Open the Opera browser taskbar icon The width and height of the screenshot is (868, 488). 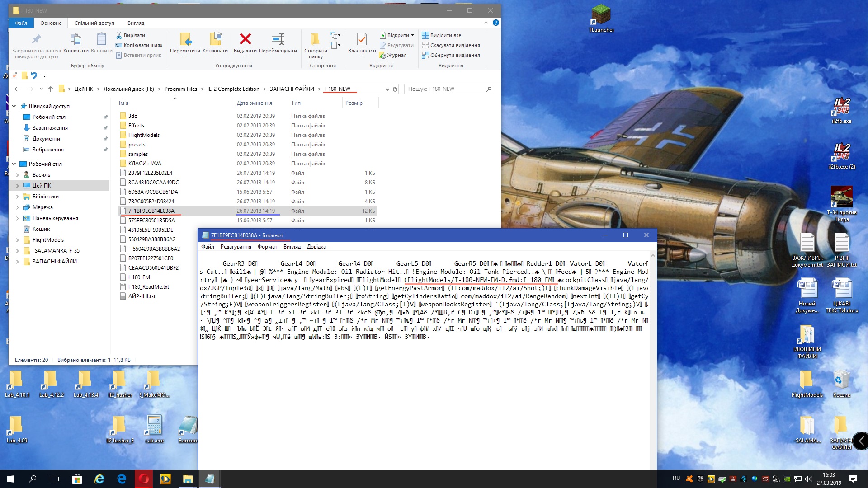pos(144,479)
